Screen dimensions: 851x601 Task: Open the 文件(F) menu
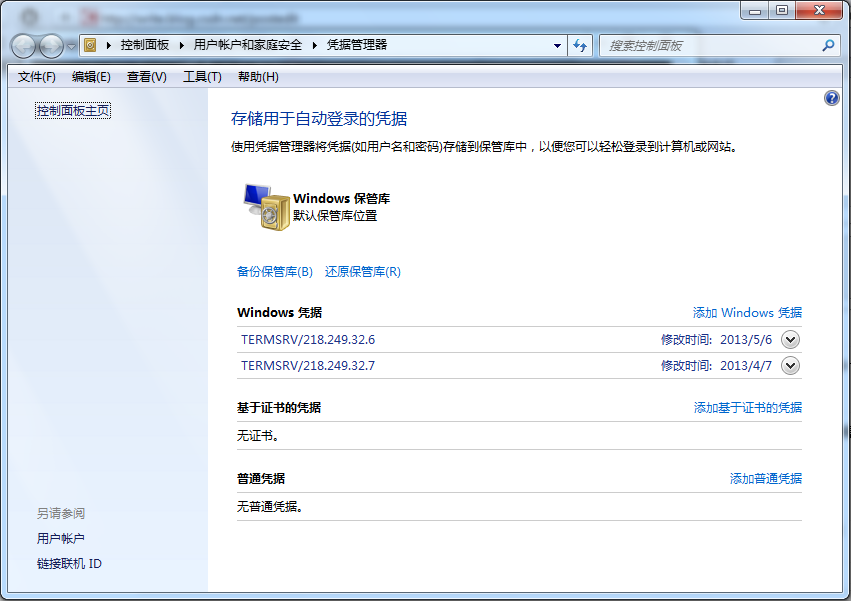[x=36, y=77]
